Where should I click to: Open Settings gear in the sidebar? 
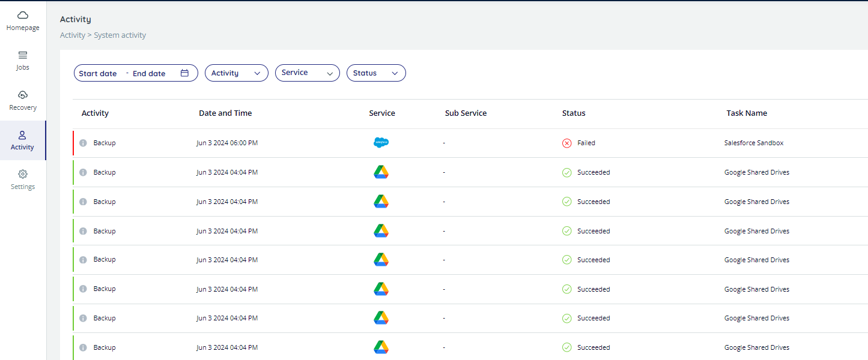pyautogui.click(x=23, y=174)
